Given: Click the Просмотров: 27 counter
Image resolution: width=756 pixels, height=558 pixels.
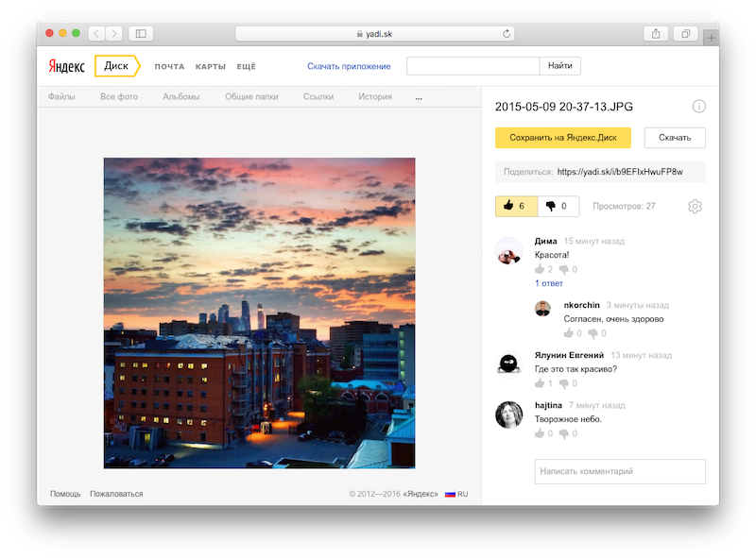Looking at the screenshot, I should pyautogui.click(x=624, y=206).
